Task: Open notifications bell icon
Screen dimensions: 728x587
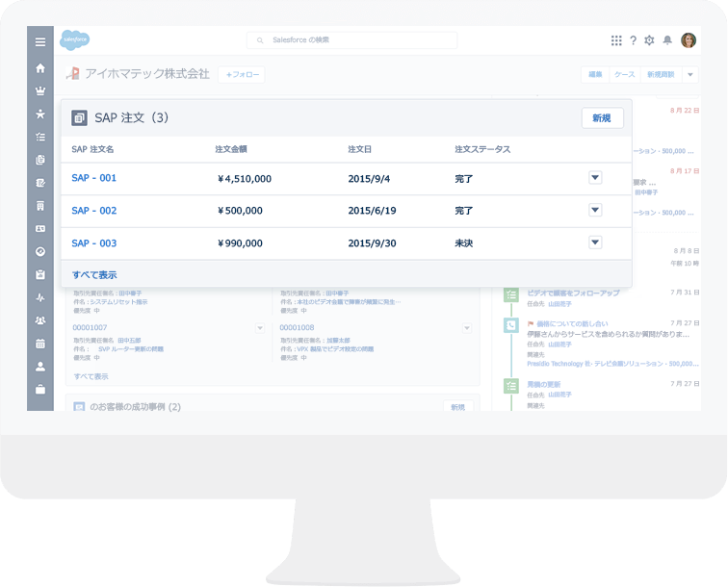Action: (x=667, y=40)
